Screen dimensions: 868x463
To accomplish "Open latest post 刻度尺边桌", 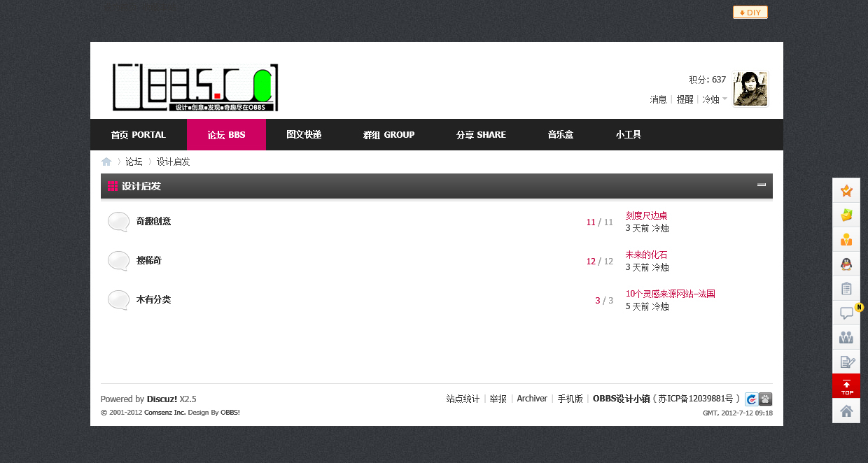I will click(x=647, y=215).
